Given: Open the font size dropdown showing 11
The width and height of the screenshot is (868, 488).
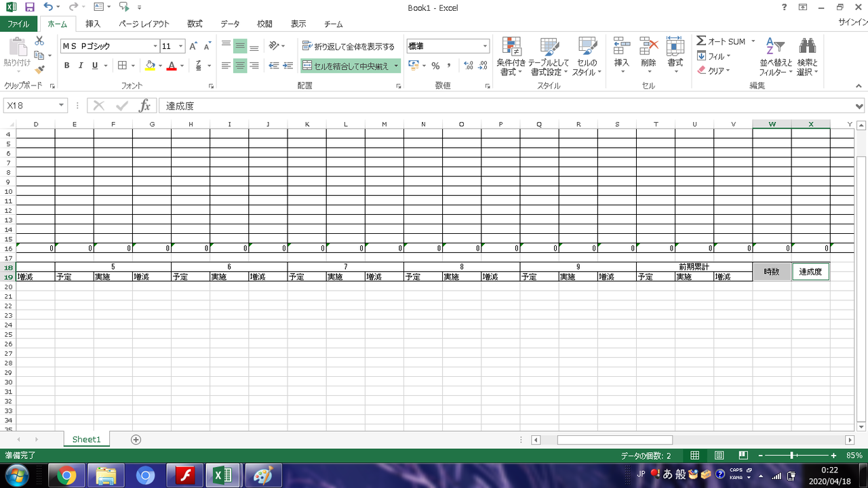Looking at the screenshot, I should 181,46.
